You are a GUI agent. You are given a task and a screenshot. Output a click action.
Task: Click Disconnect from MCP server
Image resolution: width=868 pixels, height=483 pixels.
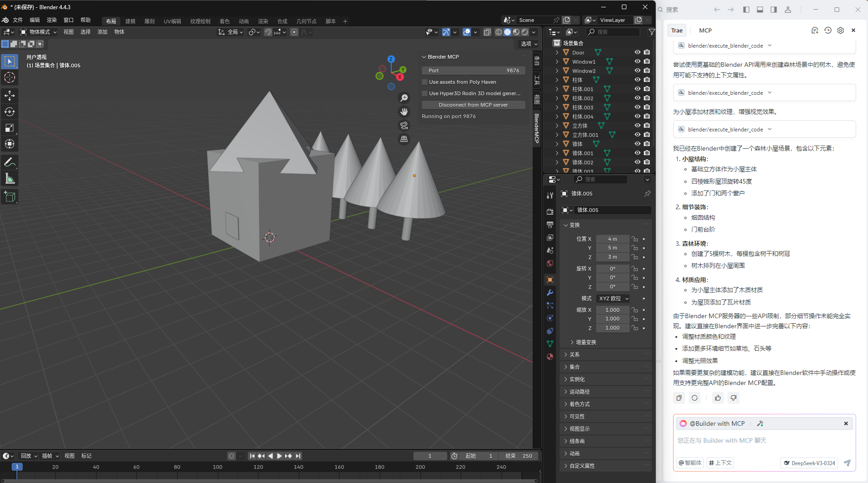pos(473,105)
